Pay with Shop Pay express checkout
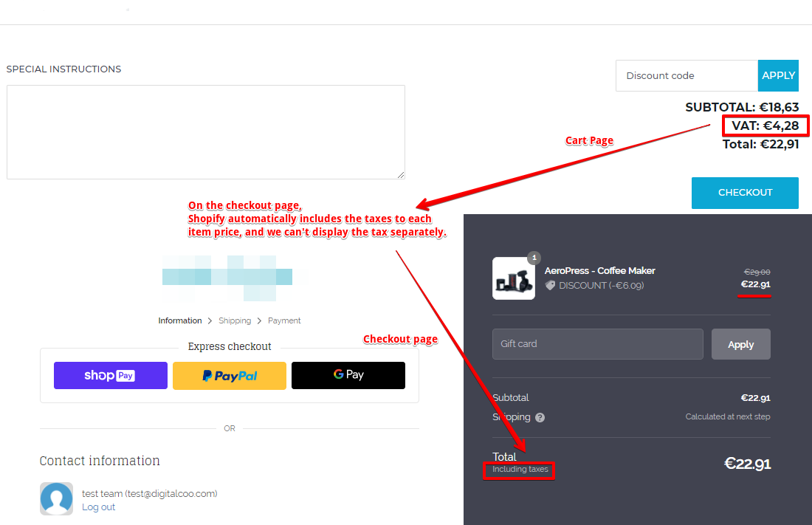This screenshot has width=812, height=525. pos(111,375)
